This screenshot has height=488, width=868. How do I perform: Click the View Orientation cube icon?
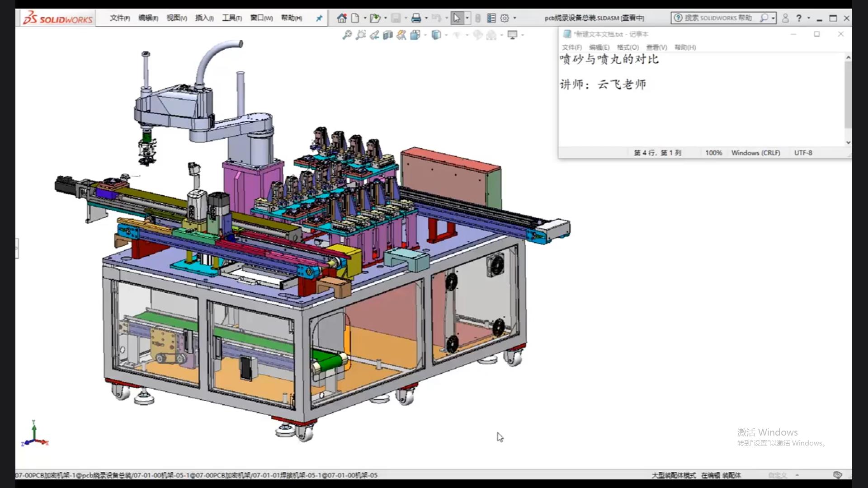[415, 35]
